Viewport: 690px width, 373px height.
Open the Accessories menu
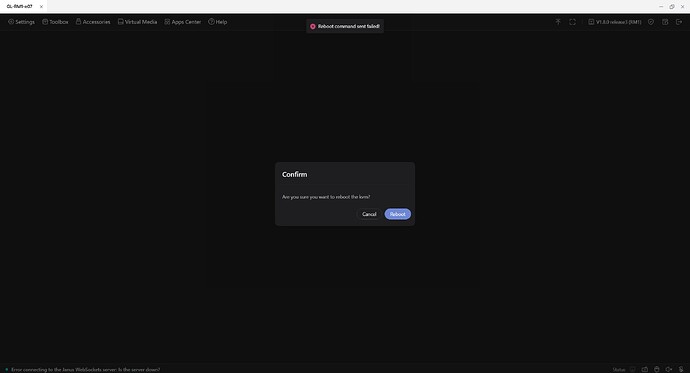[93, 22]
